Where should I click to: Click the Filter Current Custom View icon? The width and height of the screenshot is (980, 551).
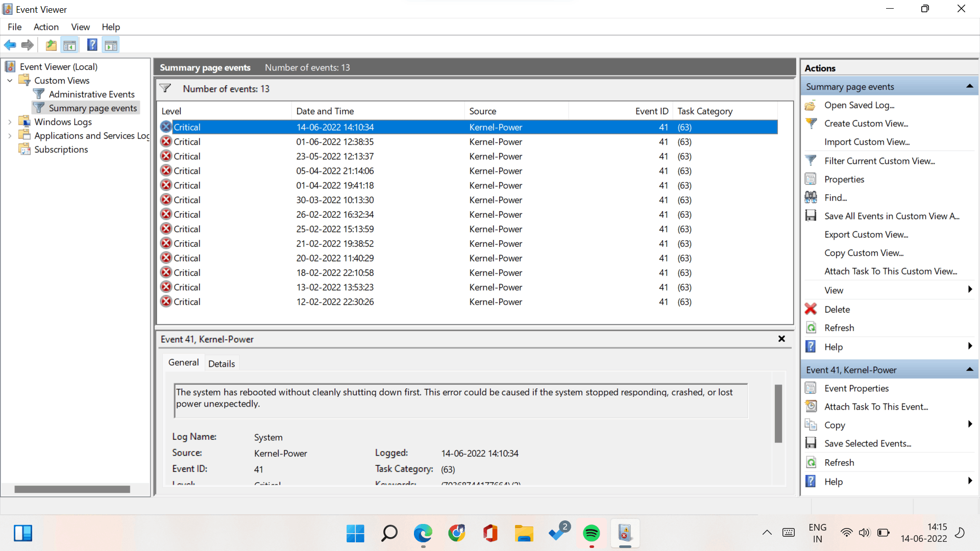click(811, 161)
